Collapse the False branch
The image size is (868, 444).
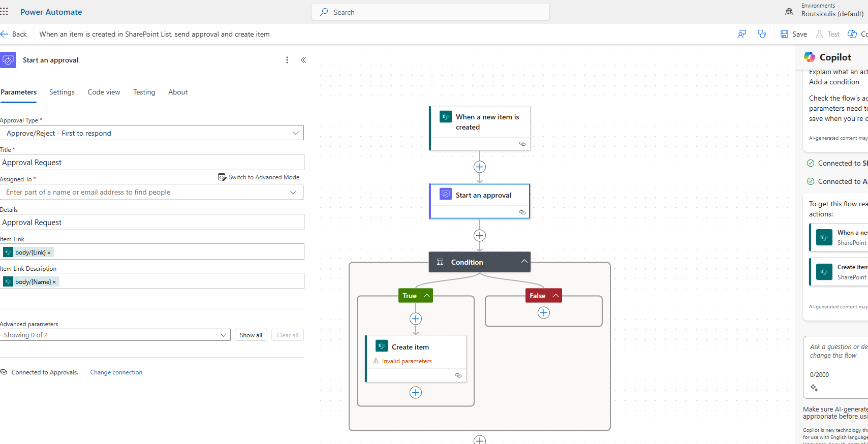coord(556,296)
